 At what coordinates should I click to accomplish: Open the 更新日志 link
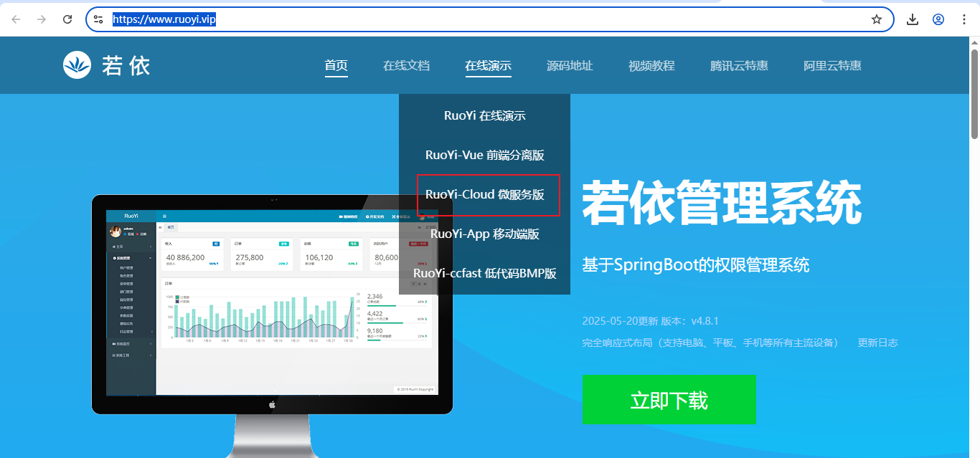click(877, 343)
